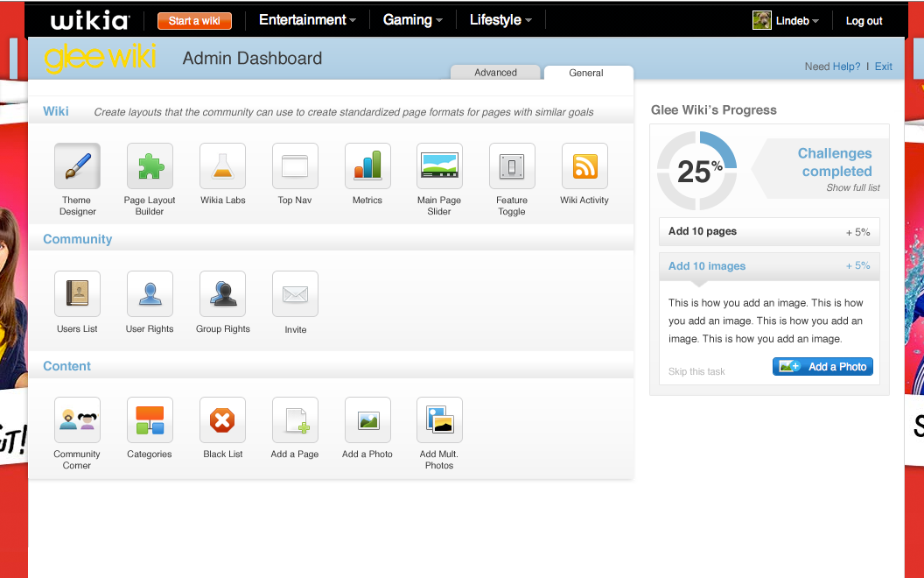Collapse the Add 10 images challenge
This screenshot has width=924, height=578.
769,266
